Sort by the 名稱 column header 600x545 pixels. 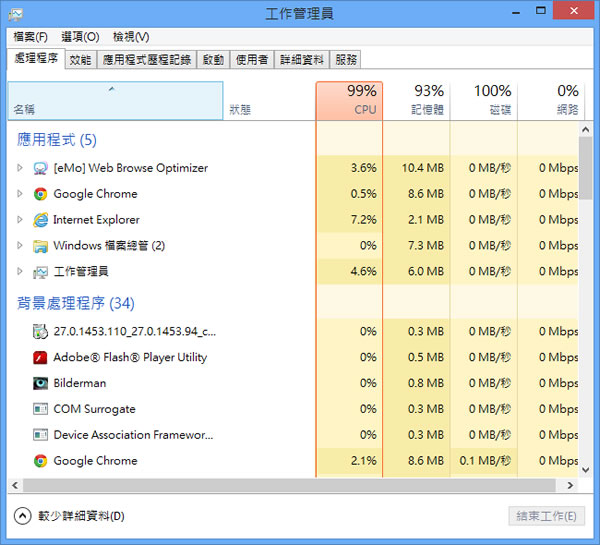115,101
